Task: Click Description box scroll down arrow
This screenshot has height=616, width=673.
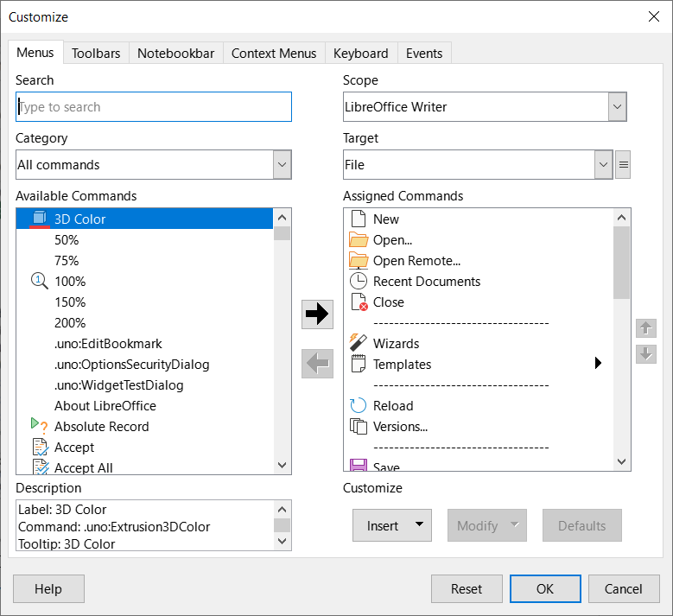Action: click(282, 541)
